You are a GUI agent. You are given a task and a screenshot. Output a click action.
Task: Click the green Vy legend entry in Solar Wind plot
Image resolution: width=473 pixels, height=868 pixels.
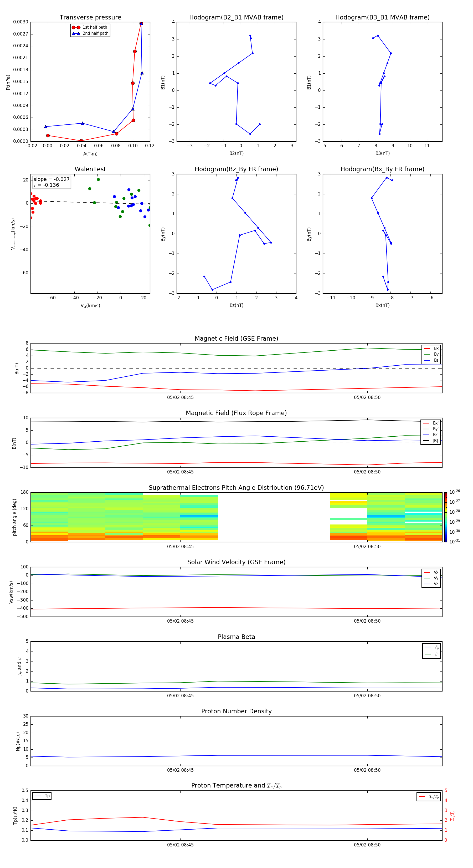point(431,578)
